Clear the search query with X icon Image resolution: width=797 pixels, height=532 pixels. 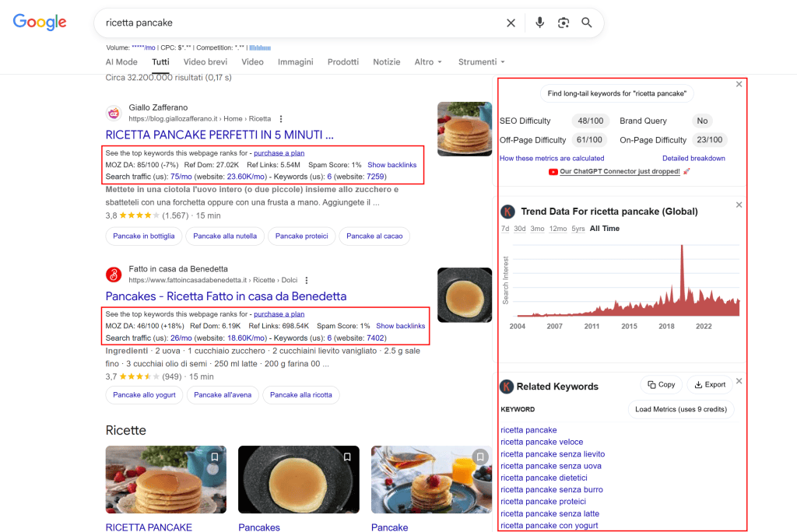pos(511,23)
